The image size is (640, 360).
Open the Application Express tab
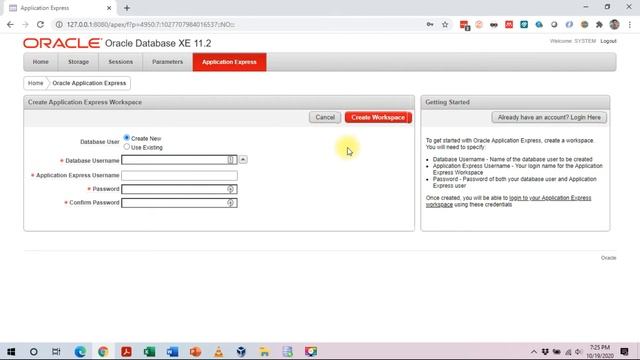[x=229, y=62]
